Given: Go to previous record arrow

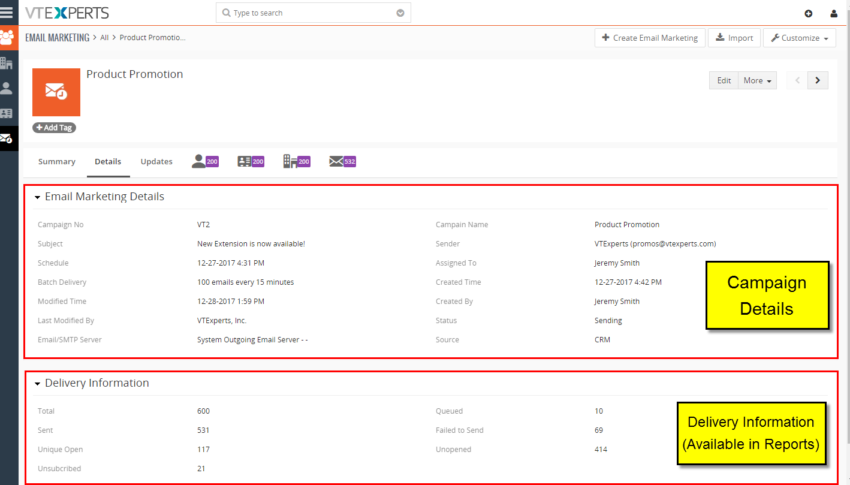Looking at the screenshot, I should (797, 80).
